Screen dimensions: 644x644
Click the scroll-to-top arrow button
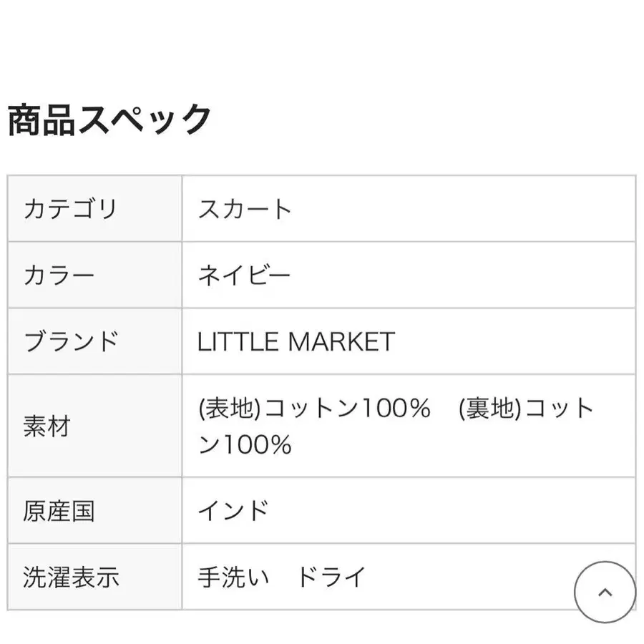click(605, 592)
